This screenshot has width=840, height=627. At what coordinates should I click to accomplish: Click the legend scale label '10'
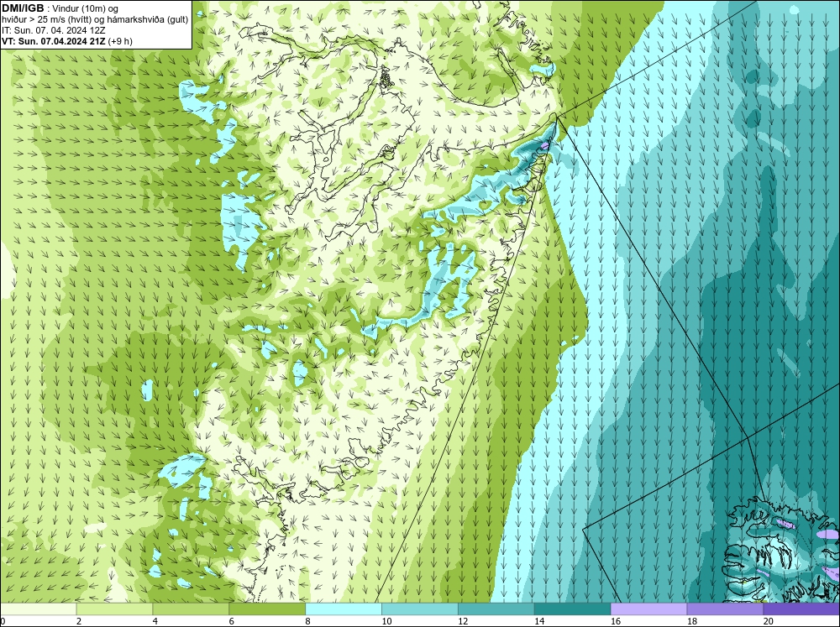click(x=386, y=621)
